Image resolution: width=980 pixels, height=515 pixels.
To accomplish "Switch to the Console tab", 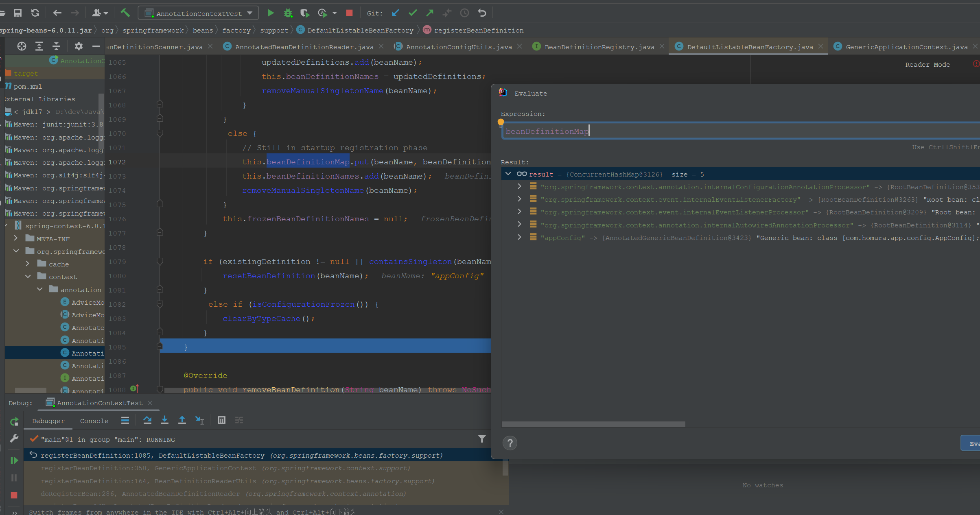I will point(94,421).
